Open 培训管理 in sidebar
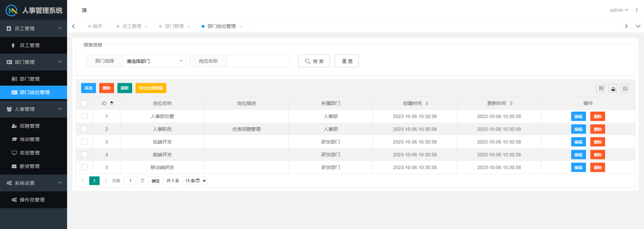The height and width of the screenshot is (229, 644). click(x=34, y=139)
